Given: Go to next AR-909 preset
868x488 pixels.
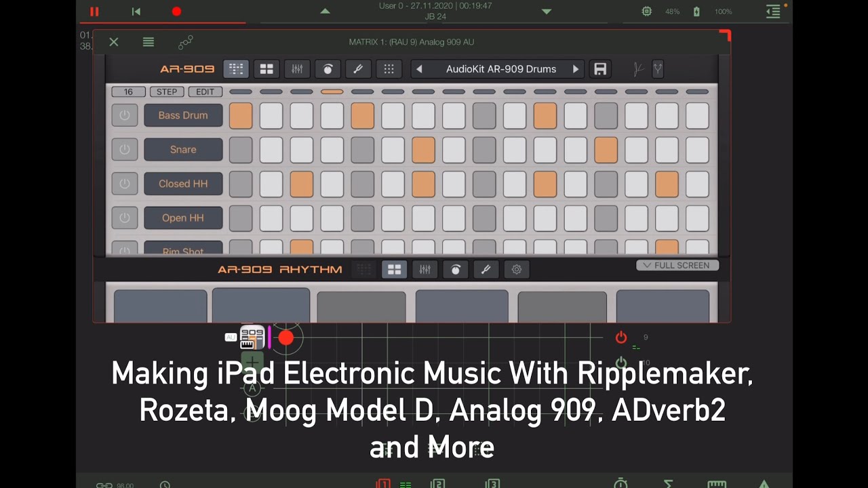Looking at the screenshot, I should (x=576, y=69).
